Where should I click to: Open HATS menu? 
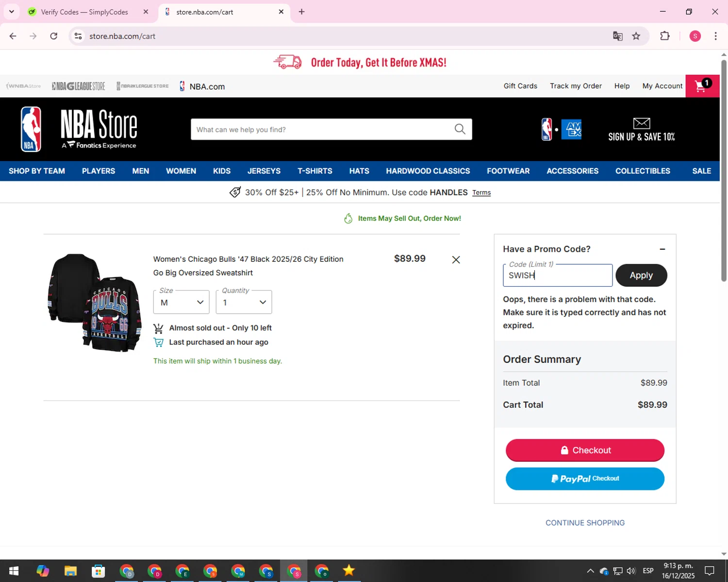coord(359,171)
